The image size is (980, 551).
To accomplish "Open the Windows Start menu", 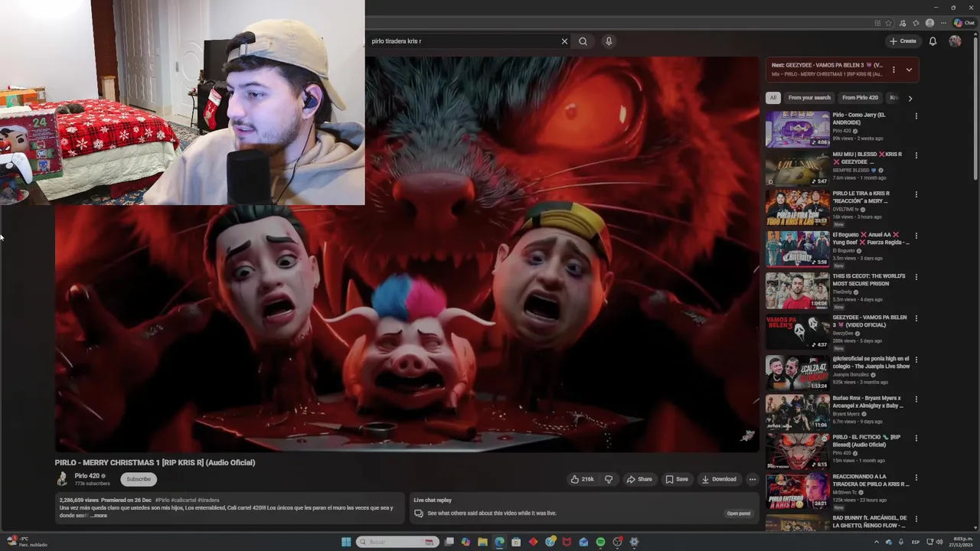I will (346, 542).
